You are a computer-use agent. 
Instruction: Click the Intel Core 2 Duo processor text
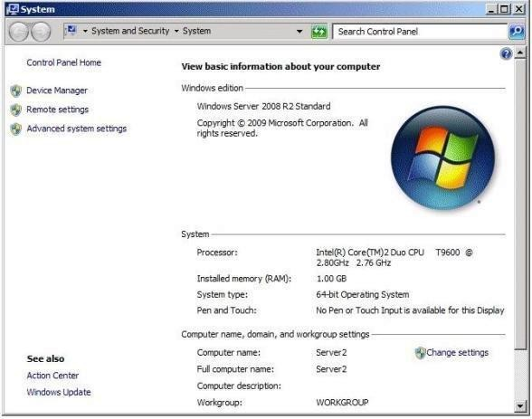394,258
